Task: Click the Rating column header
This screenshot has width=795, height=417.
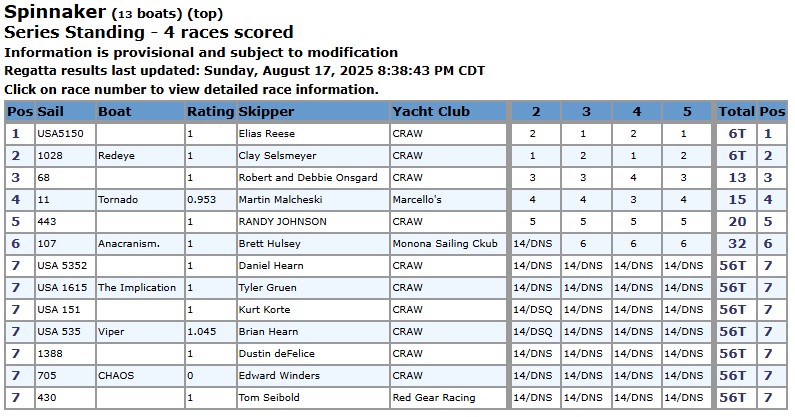Action: pyautogui.click(x=210, y=112)
